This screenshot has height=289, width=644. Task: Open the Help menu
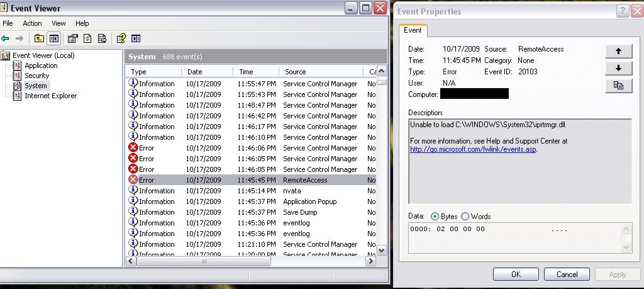[82, 23]
